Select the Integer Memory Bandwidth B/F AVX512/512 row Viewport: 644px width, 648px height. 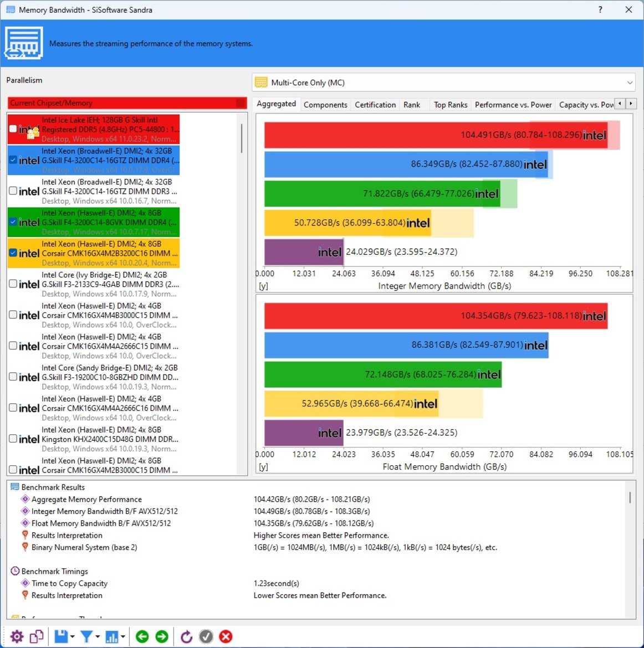click(105, 511)
